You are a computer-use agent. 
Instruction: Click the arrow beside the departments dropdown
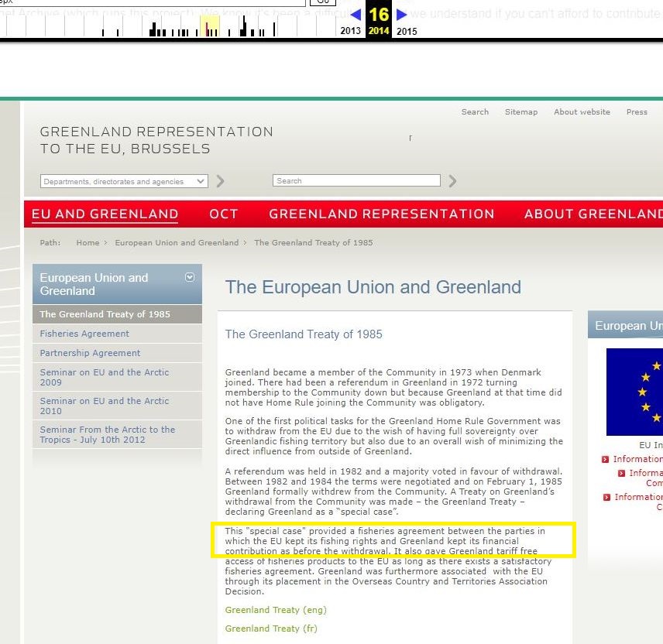pyautogui.click(x=221, y=181)
